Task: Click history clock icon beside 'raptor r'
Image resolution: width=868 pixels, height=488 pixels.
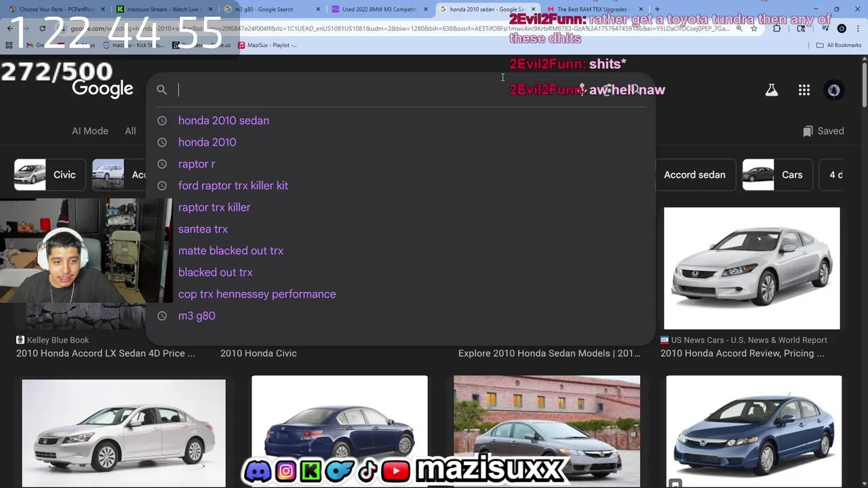Action: (162, 164)
